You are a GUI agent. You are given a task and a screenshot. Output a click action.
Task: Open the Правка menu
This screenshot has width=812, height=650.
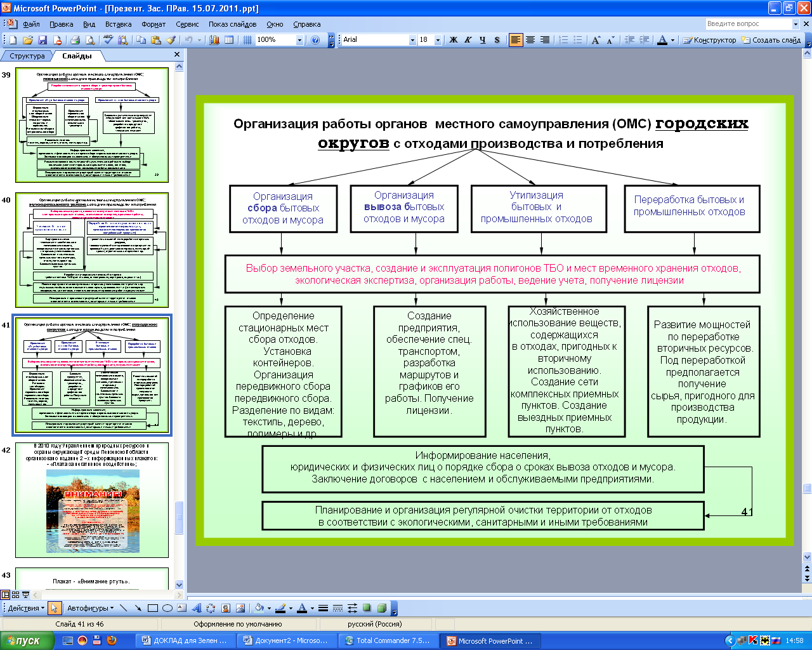click(x=62, y=24)
